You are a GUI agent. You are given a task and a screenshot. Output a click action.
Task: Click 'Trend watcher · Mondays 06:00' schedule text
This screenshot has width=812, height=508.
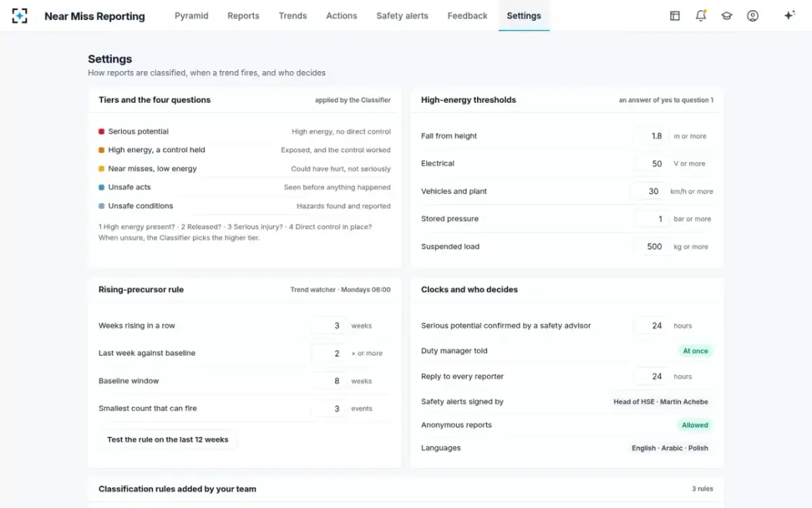[340, 290]
